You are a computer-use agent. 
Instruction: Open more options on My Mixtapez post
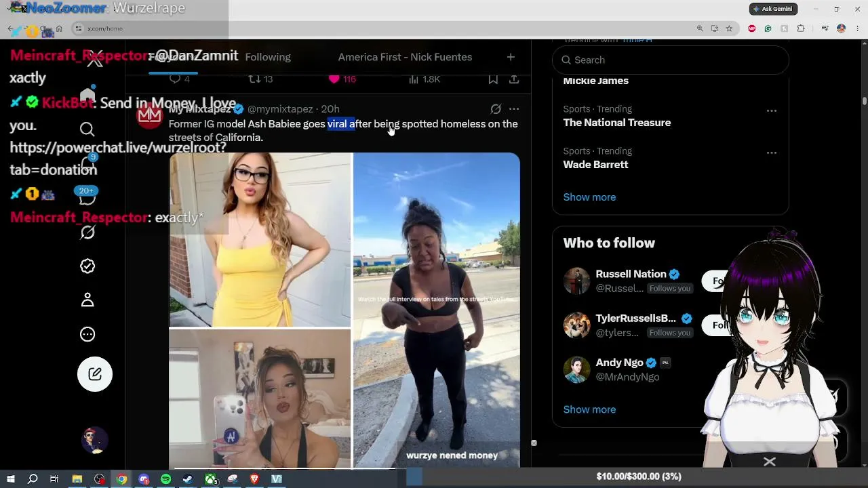[514, 109]
